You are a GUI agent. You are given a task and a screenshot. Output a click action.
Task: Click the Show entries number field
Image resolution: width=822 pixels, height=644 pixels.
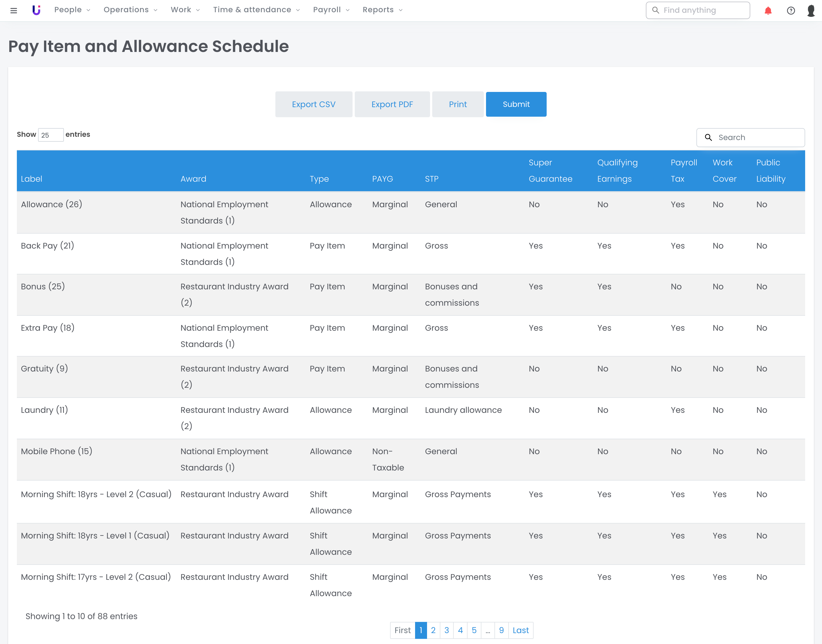pos(51,135)
